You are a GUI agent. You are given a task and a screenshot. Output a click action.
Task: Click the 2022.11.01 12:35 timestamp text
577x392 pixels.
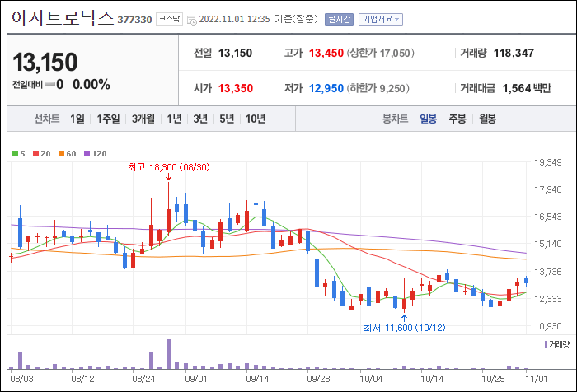pyautogui.click(x=234, y=19)
